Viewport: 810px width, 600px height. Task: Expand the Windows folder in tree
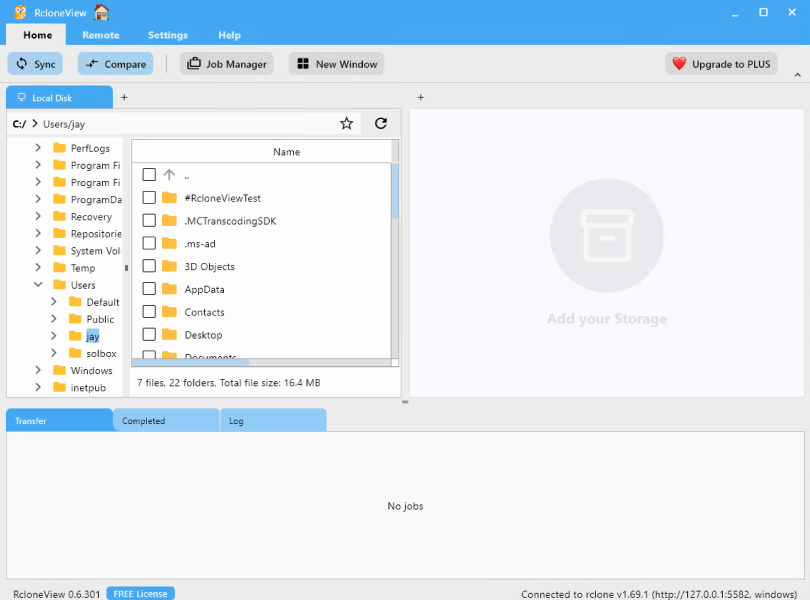(38, 371)
